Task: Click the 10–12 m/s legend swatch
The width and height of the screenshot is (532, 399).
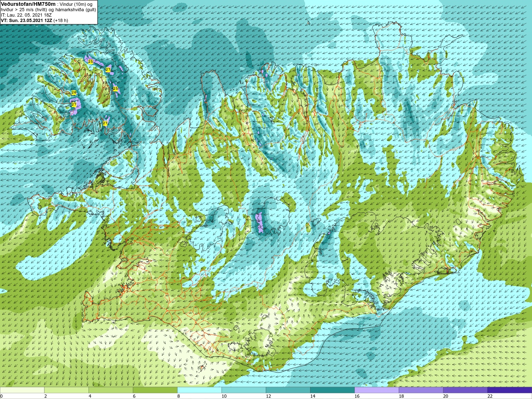Action: click(244, 390)
